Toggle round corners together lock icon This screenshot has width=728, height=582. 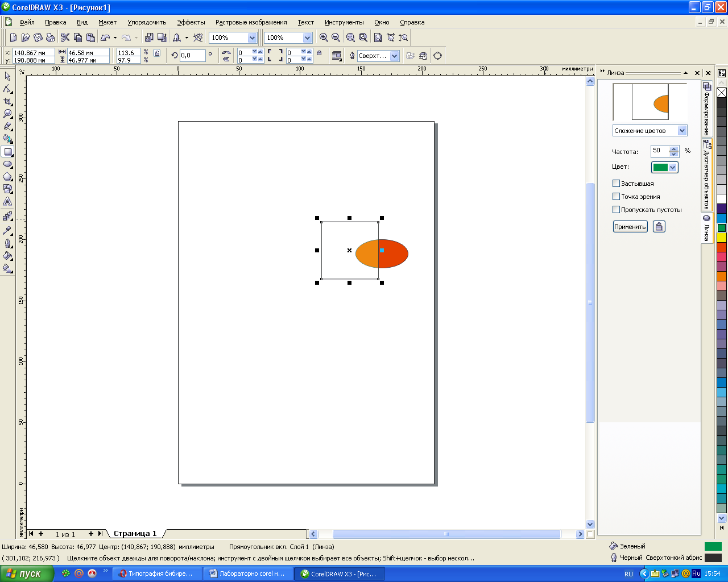[x=319, y=53]
